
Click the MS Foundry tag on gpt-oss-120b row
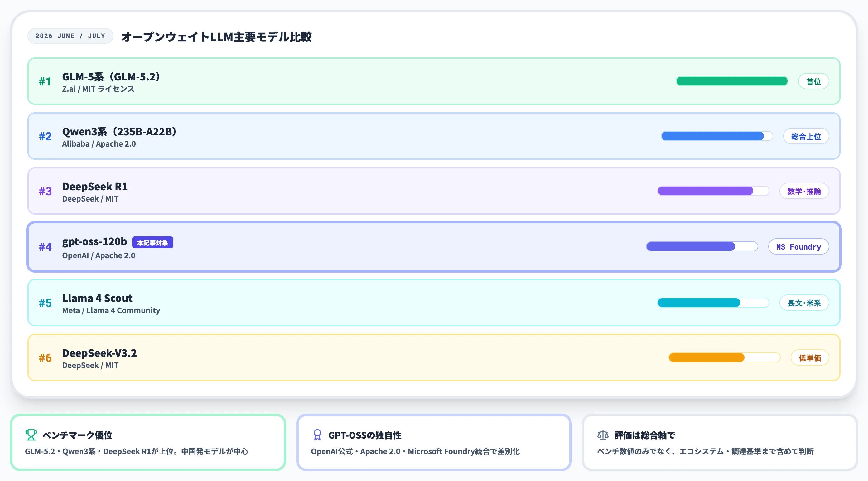pos(798,247)
